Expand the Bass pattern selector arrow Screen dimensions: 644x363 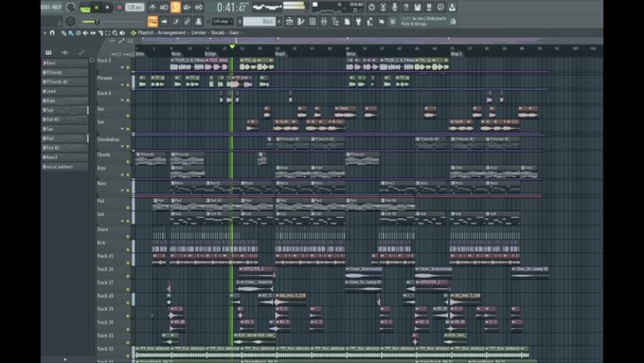pyautogui.click(x=279, y=22)
